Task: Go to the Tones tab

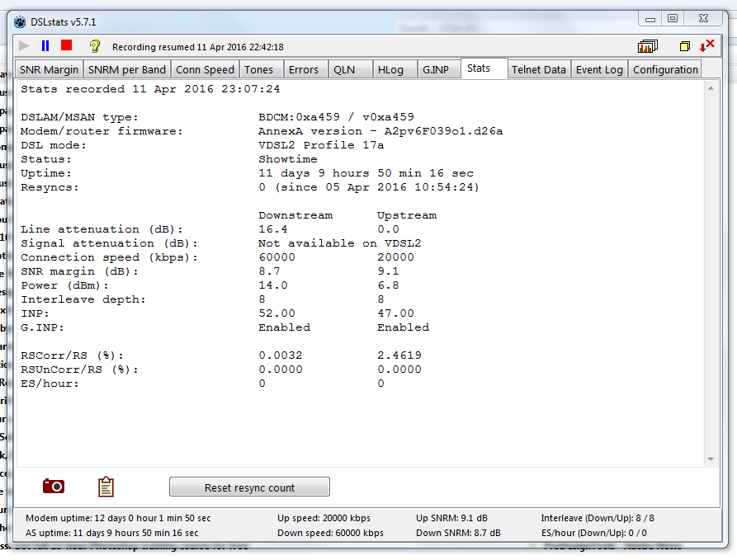Action: coord(259,70)
